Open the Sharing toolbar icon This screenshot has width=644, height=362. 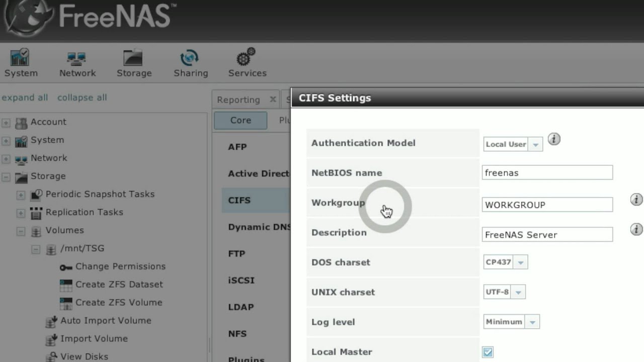pos(190,57)
